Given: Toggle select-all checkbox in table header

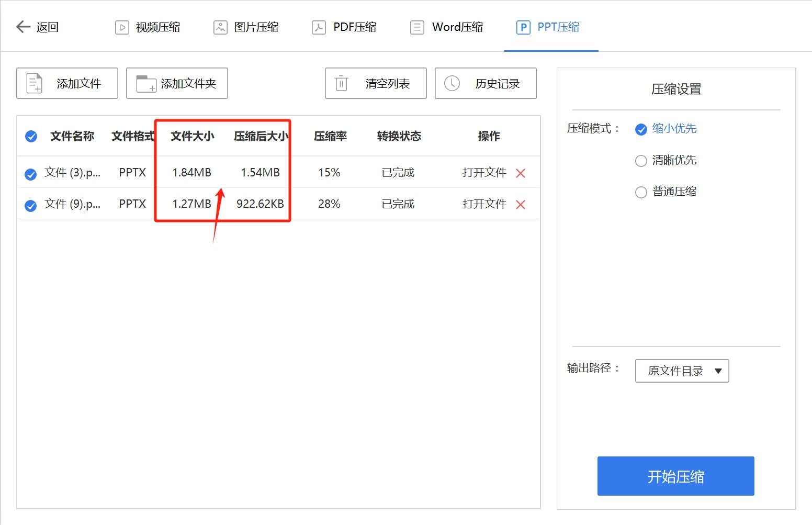Looking at the screenshot, I should coord(31,137).
